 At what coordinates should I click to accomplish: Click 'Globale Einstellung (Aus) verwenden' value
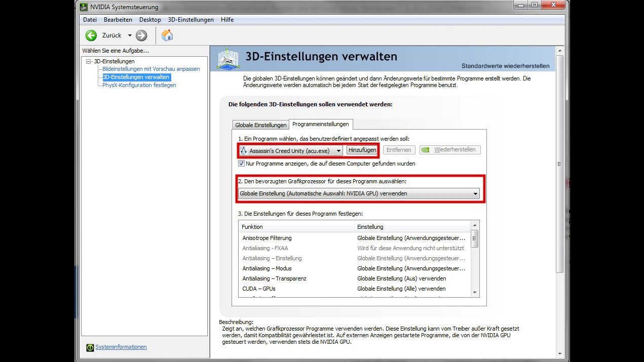pos(402,278)
